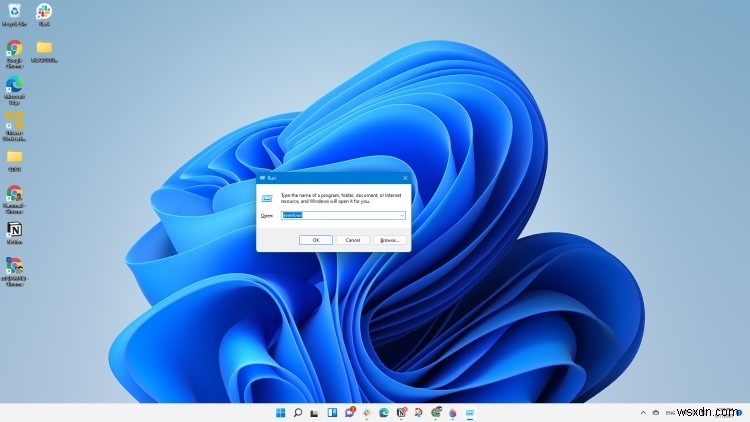
Task: Open Teams Chat from the taskbar
Action: [350, 412]
